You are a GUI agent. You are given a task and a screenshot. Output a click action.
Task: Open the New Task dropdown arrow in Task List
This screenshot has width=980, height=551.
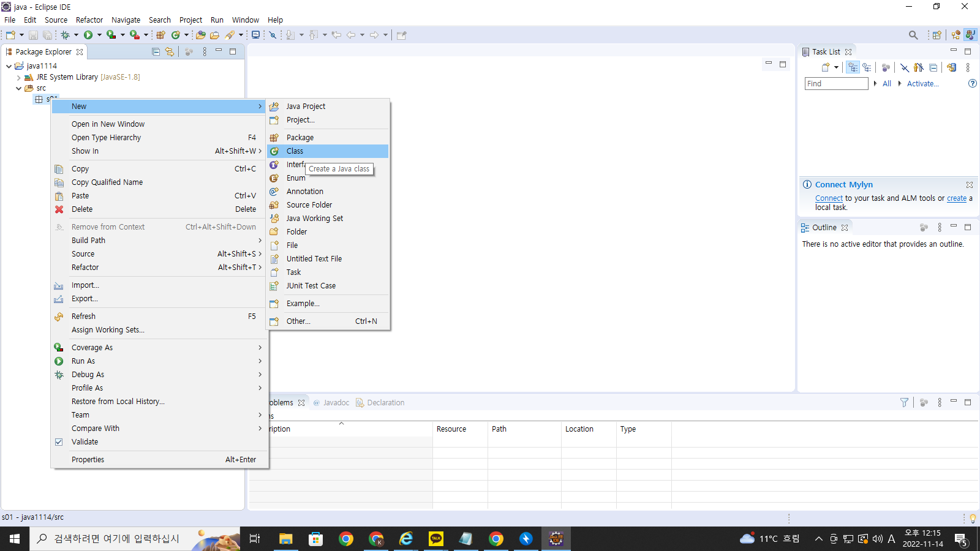click(x=836, y=68)
